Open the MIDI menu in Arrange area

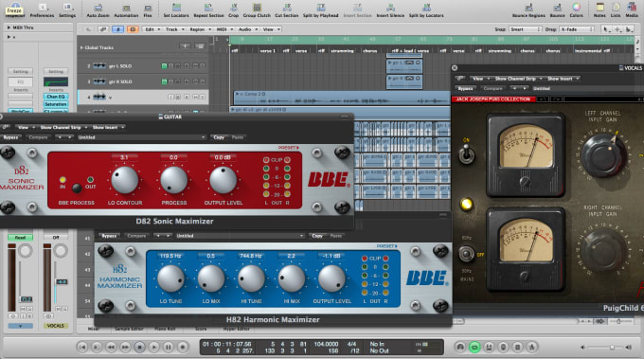click(224, 29)
